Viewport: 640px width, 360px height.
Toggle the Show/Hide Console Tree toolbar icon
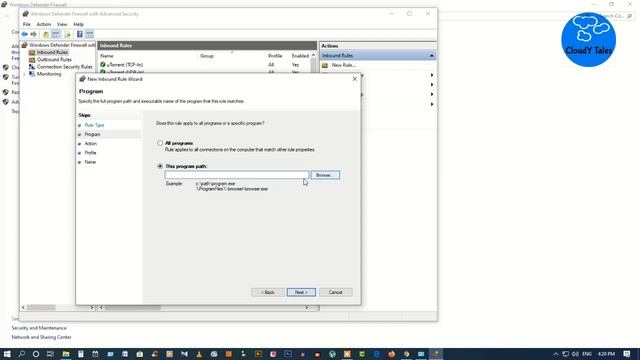pos(56,34)
